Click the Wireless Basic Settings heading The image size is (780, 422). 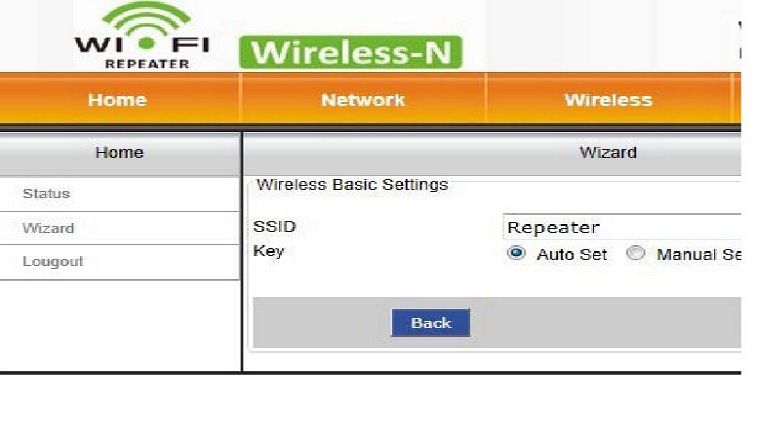[352, 185]
